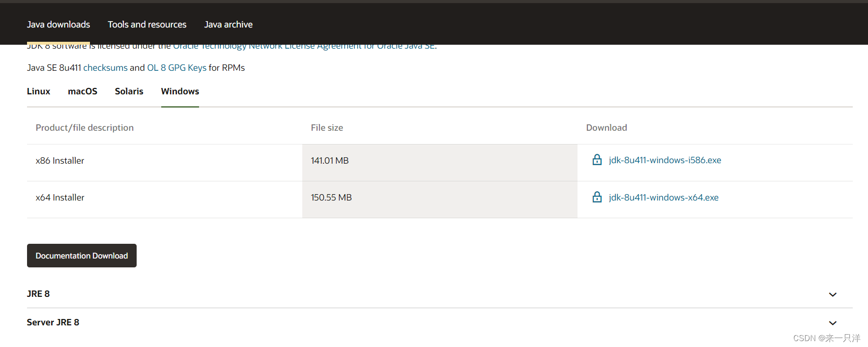The height and width of the screenshot is (347, 868).
Task: Click the x86 Installer row label
Action: [60, 161]
